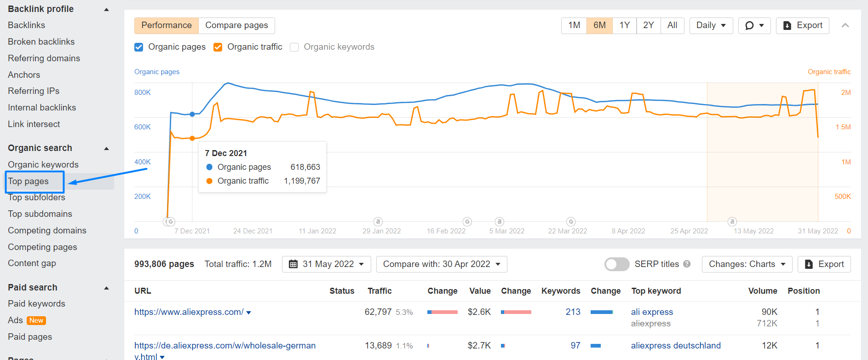Expand the wholesale-german URL dropdown arrow
The width and height of the screenshot is (868, 360).
(162, 357)
